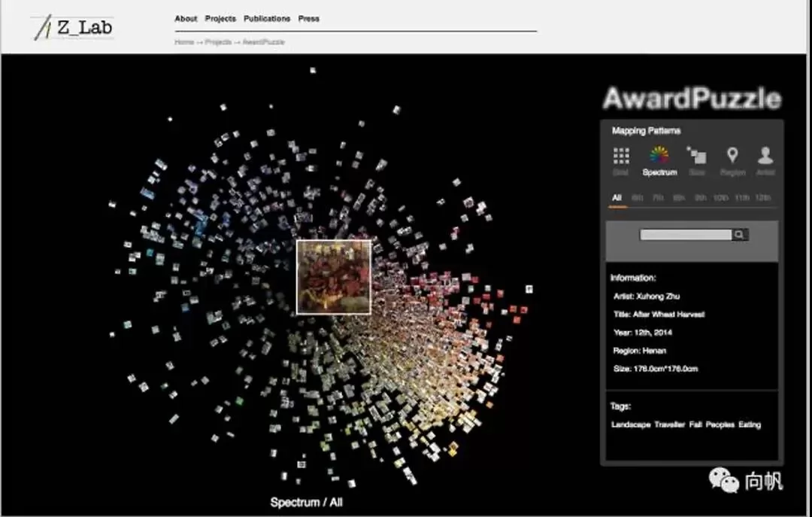Filter by the 12th edition tab
The height and width of the screenshot is (517, 812).
[x=762, y=198]
